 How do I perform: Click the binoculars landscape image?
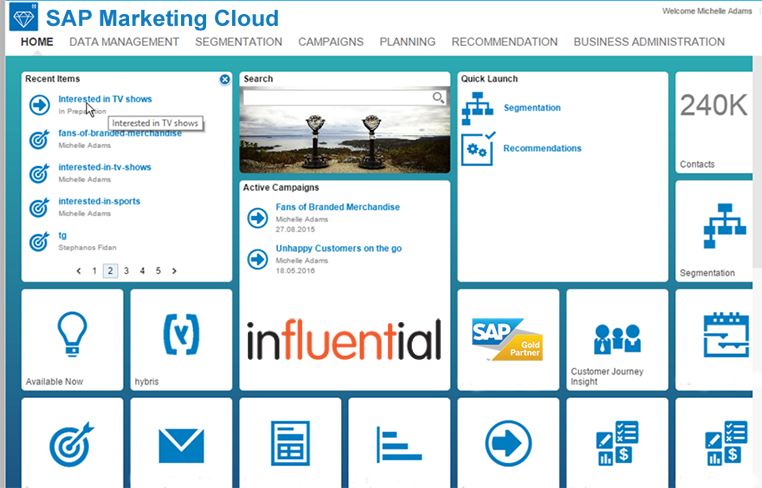coord(345,139)
